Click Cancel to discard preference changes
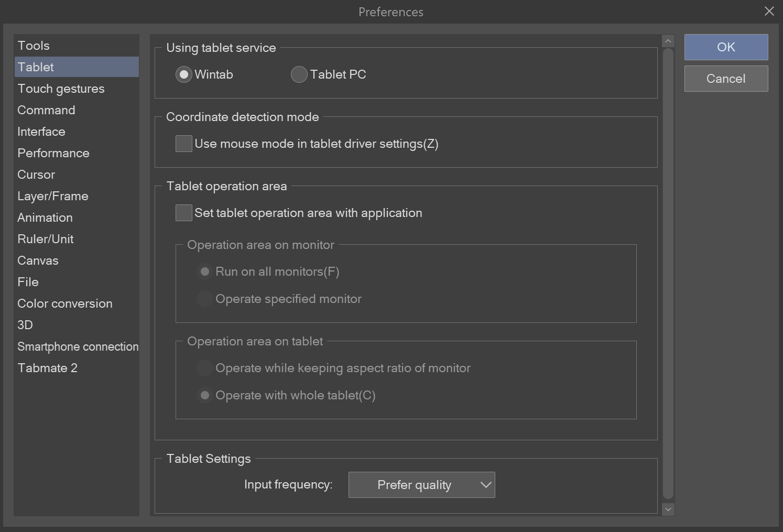The image size is (783, 532). 726,79
